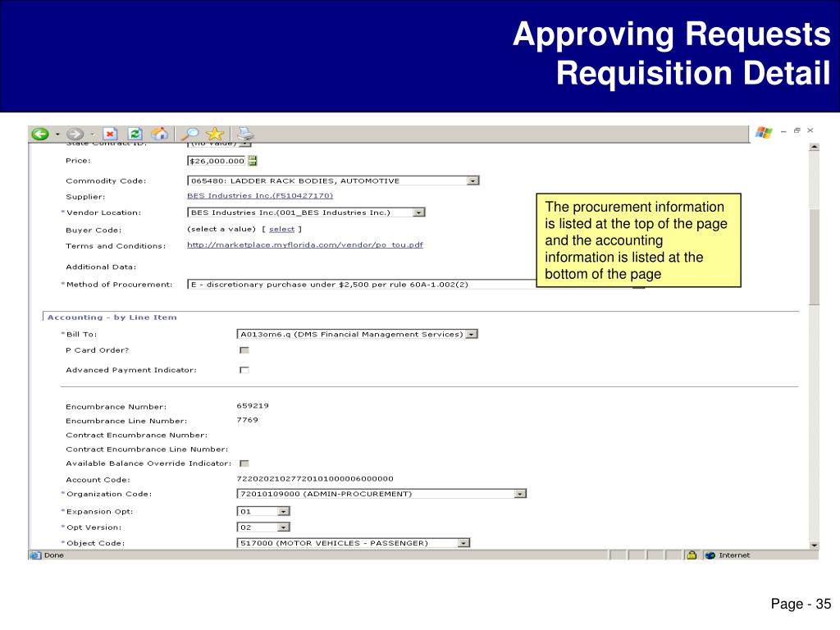Click the Price input field
The image size is (840, 630).
click(x=217, y=161)
